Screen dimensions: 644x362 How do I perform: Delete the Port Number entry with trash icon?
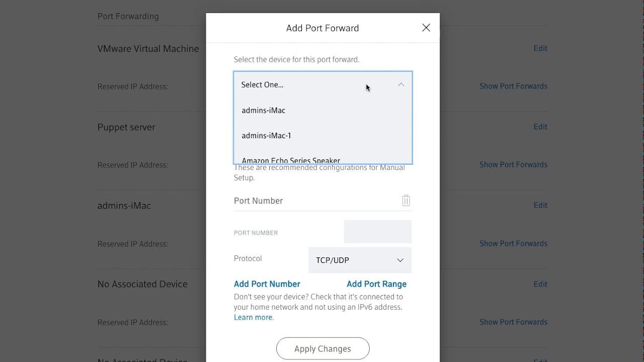(406, 201)
